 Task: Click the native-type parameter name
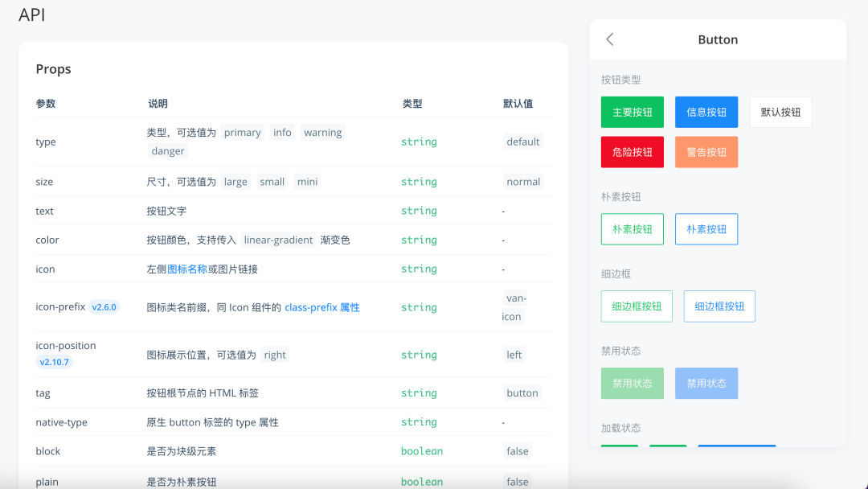click(61, 422)
